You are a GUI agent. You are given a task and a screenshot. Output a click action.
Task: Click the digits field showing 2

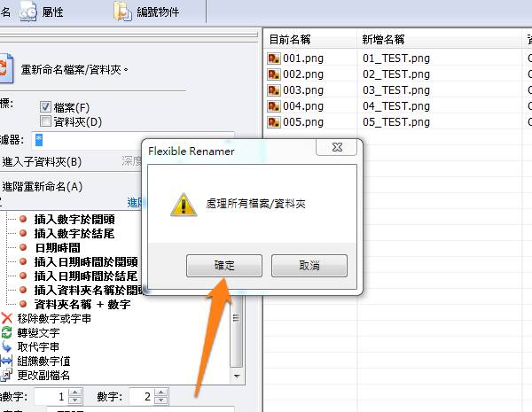[142, 396]
